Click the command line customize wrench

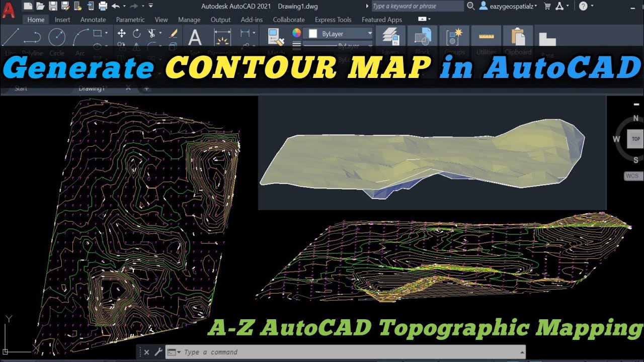coord(158,352)
